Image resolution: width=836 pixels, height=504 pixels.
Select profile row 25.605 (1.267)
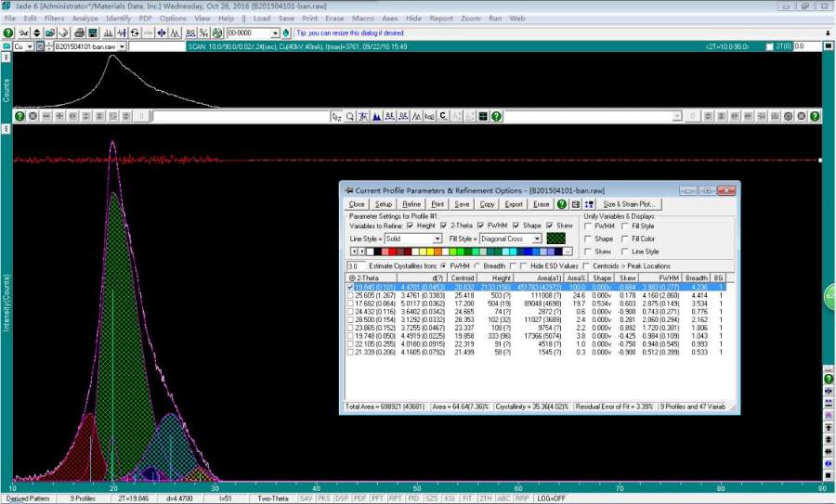(x=536, y=295)
